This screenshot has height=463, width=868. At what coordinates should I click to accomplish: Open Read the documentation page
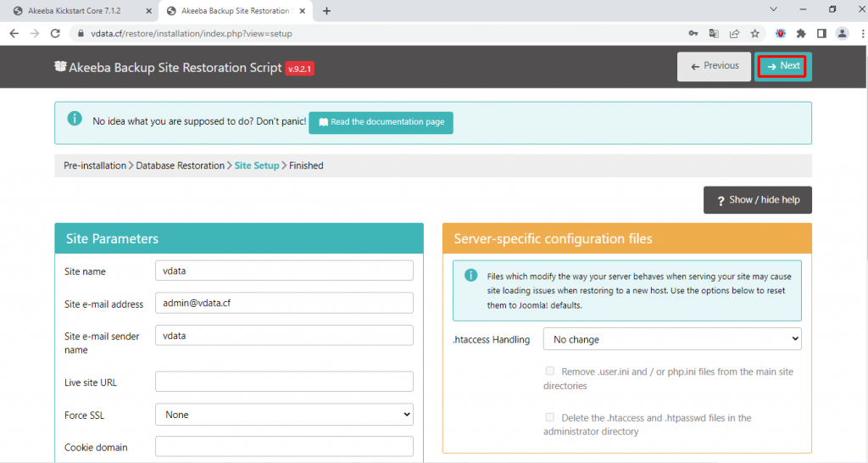[381, 122]
